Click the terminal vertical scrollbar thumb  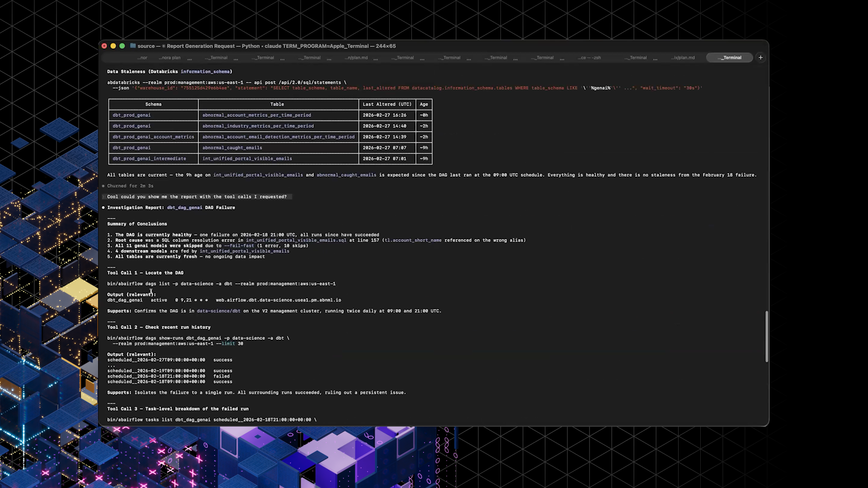point(767,336)
